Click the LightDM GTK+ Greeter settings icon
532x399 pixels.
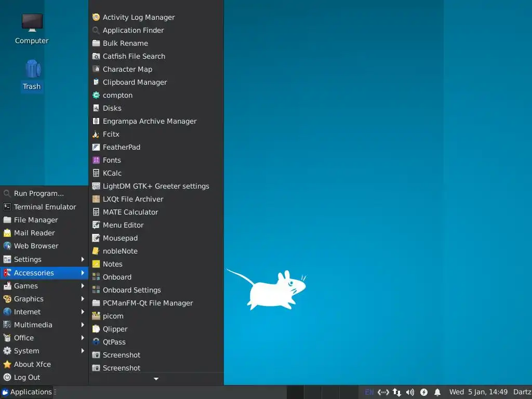pos(96,187)
